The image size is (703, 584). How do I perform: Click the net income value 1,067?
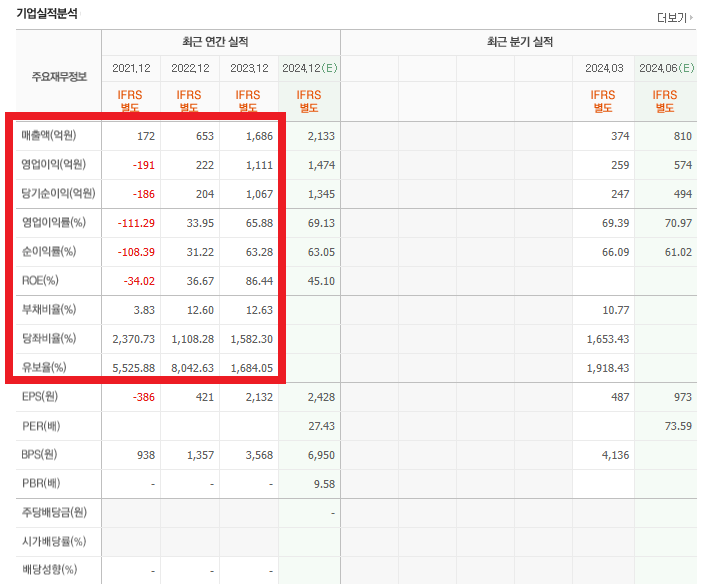[259, 194]
